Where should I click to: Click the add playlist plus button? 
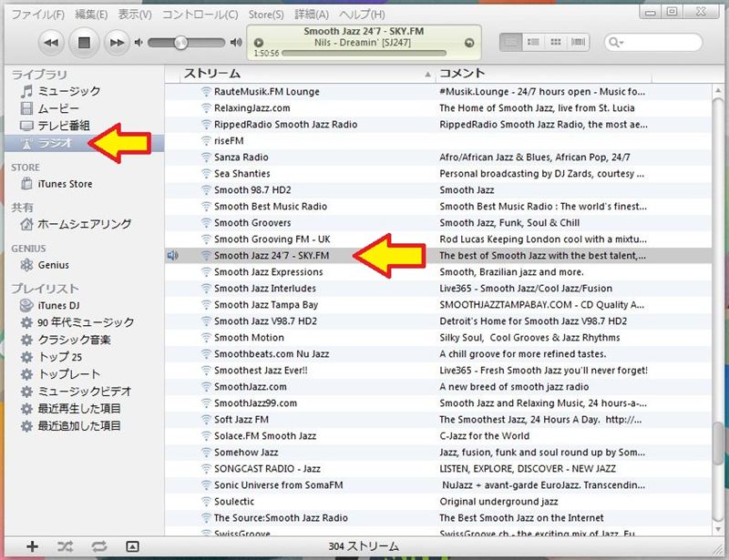[32, 546]
